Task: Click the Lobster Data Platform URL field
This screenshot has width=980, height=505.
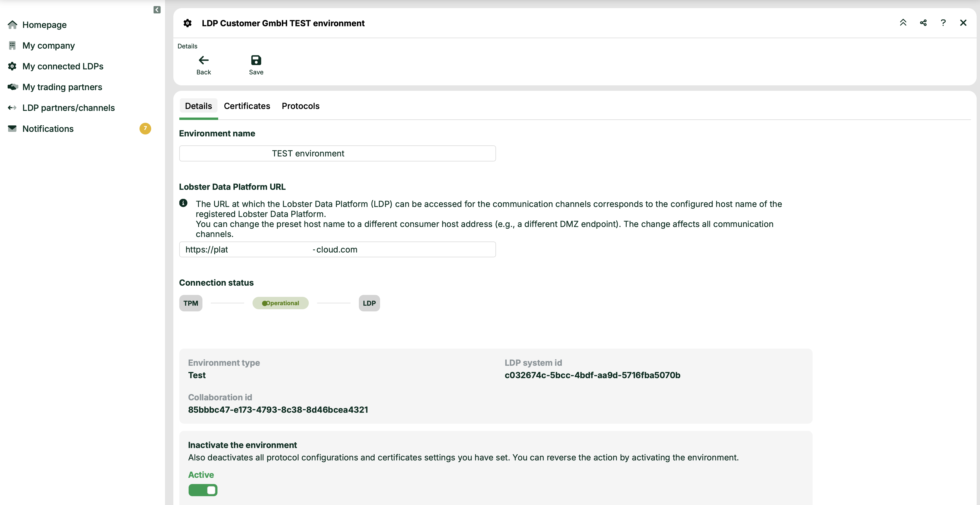Action: tap(337, 250)
